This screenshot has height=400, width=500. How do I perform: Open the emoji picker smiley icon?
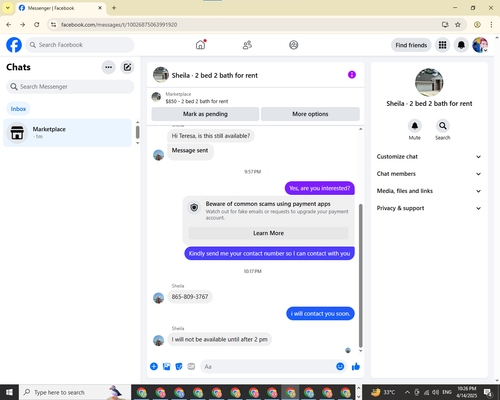tap(340, 366)
